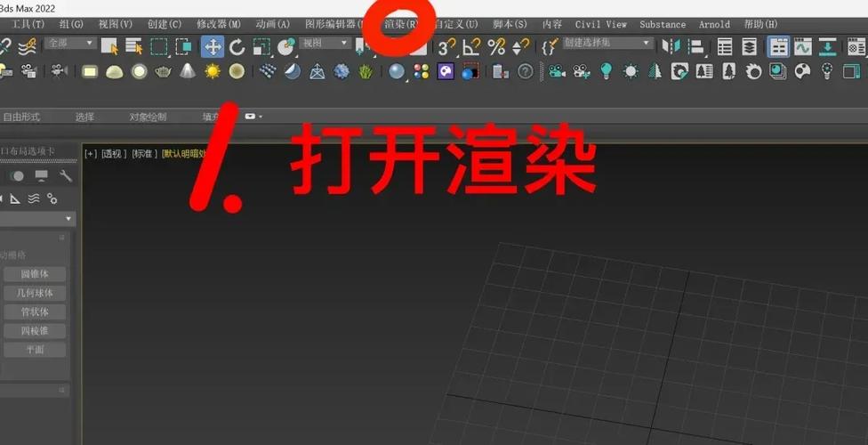Select the Bind to Space Warp tool
The image size is (868, 445).
(x=27, y=46)
